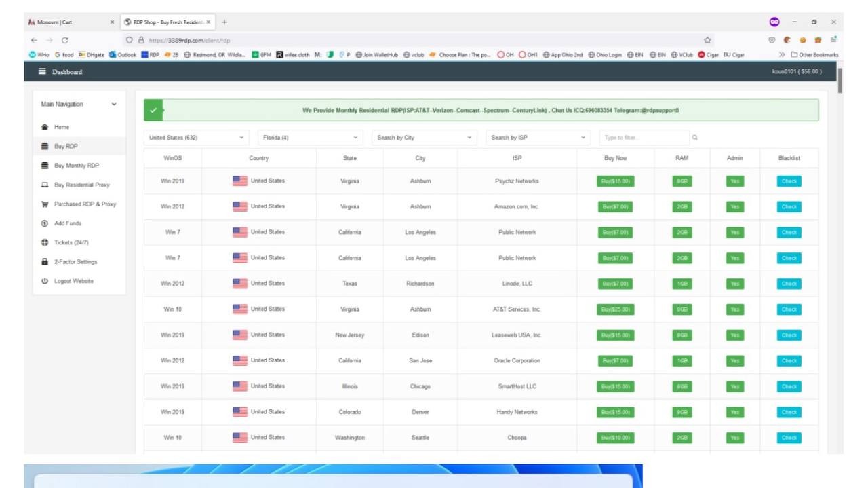Viewport: 868px width, 488px height.
Task: Click the ISP column header
Action: (517, 158)
